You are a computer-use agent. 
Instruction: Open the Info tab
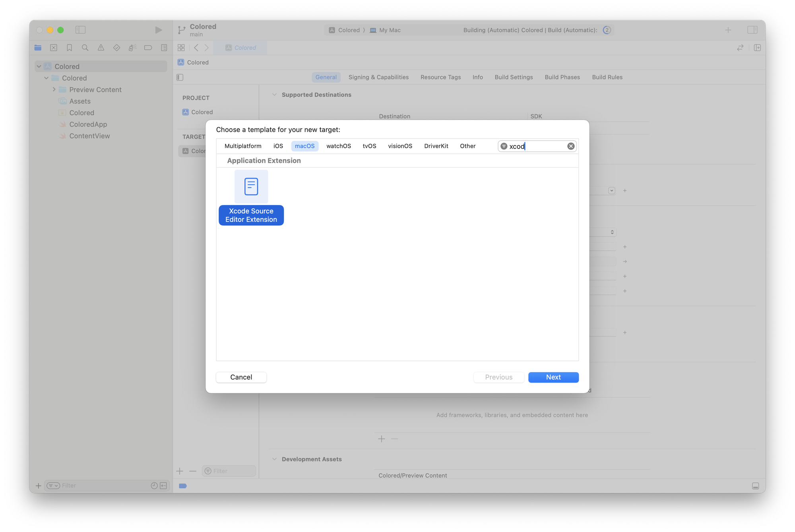coord(478,77)
